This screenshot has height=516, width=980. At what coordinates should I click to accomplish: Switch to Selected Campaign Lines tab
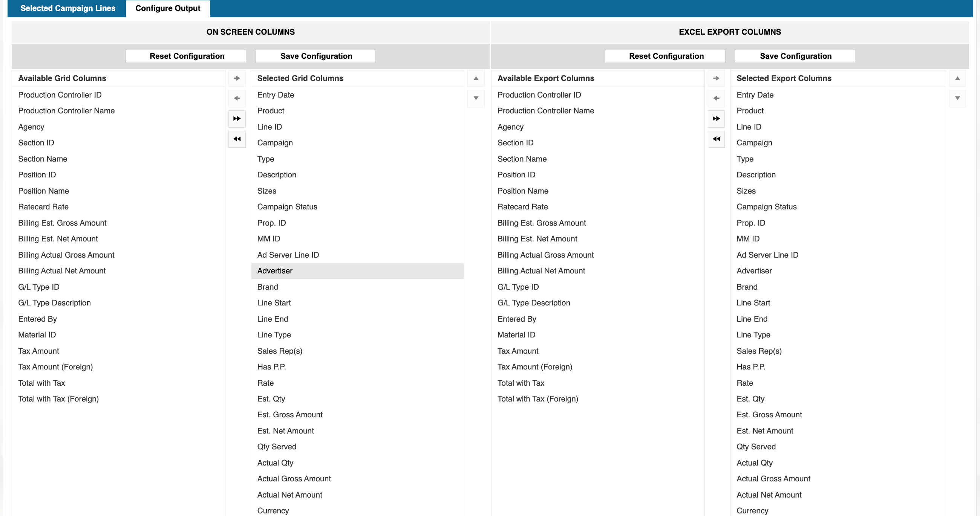point(68,8)
